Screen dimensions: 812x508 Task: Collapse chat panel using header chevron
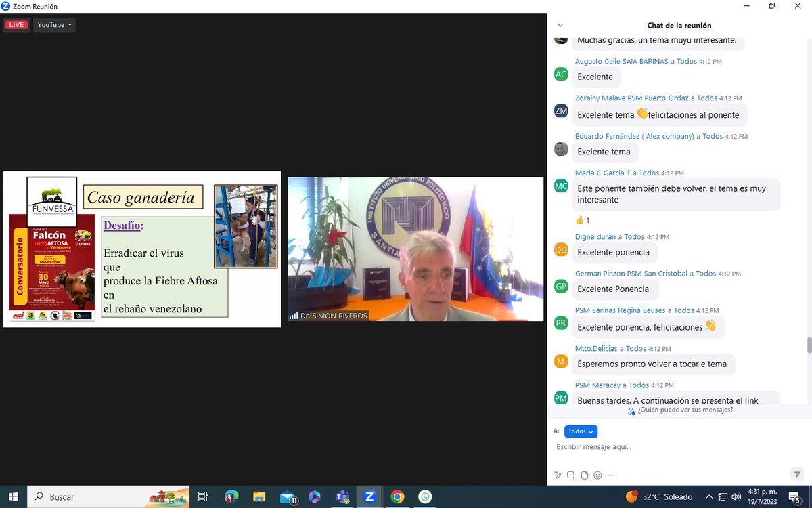click(x=560, y=25)
